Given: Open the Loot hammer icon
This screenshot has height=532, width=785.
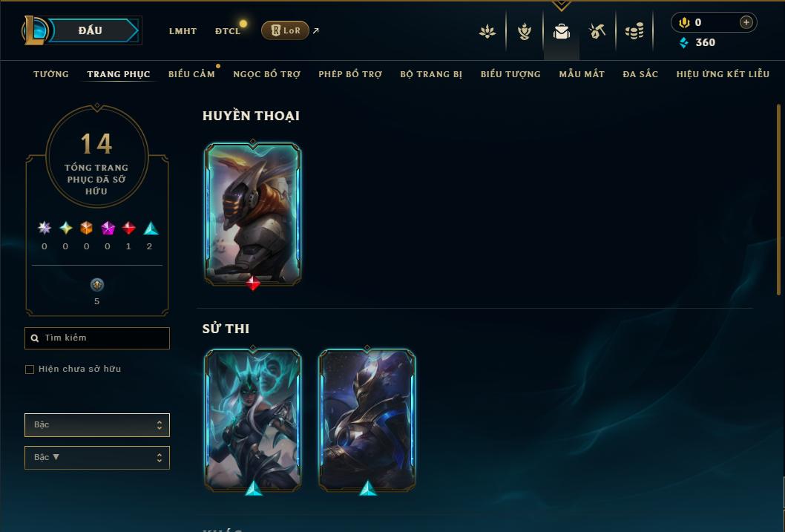Looking at the screenshot, I should coord(597,31).
